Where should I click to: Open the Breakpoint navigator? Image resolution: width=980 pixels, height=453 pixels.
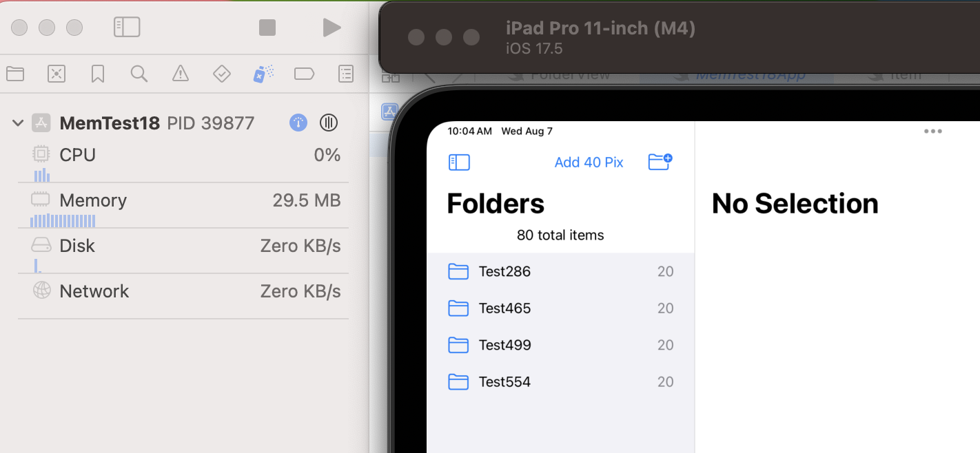(x=304, y=74)
